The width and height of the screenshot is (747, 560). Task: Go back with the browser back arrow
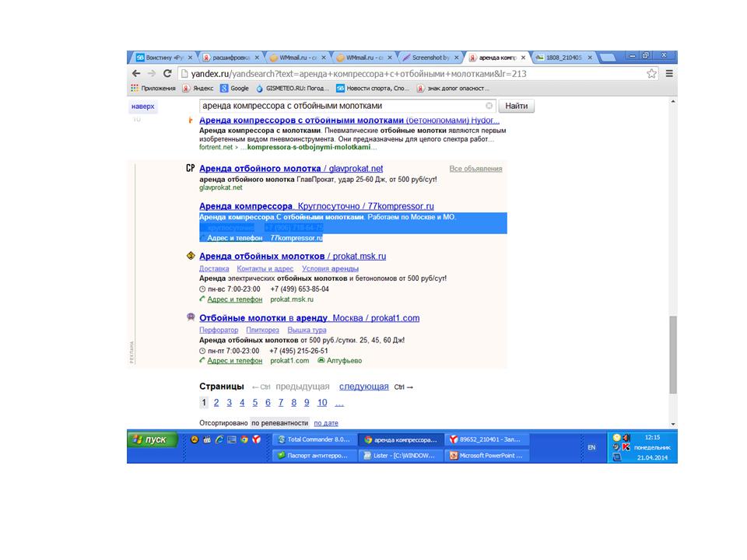(x=136, y=73)
